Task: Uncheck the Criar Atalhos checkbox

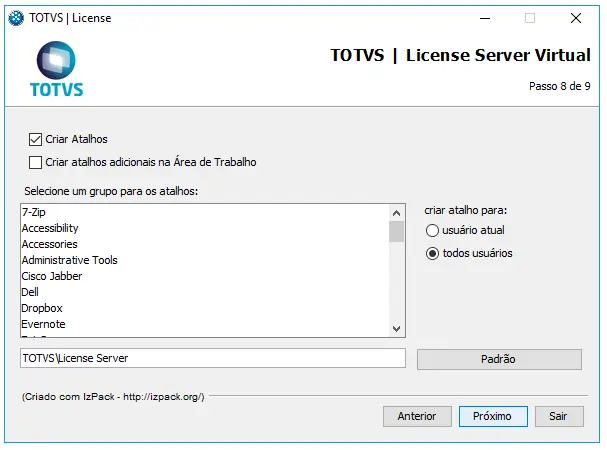Action: click(36, 139)
